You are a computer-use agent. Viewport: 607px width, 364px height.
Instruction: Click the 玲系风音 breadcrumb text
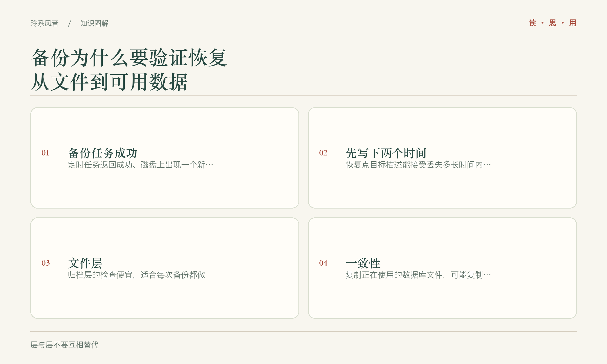(x=45, y=23)
